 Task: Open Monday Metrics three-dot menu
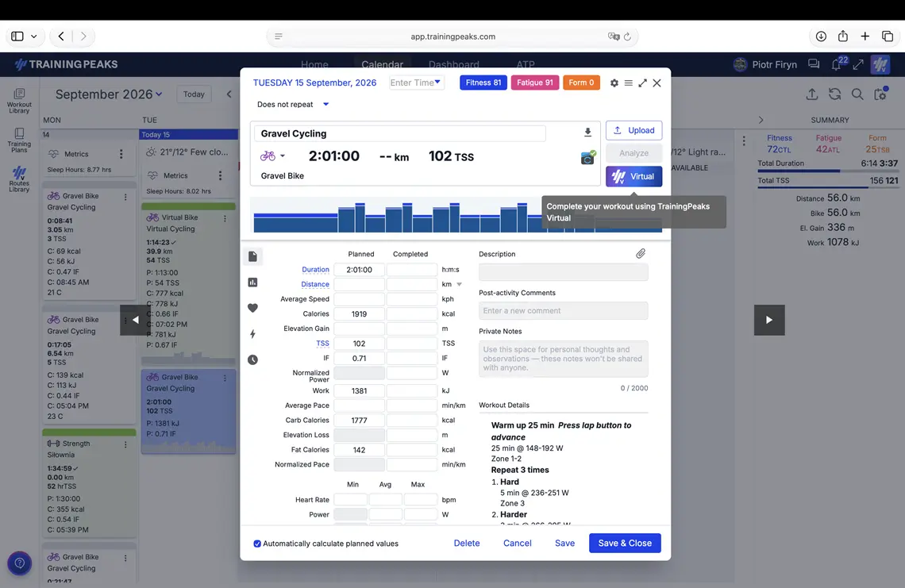click(121, 154)
